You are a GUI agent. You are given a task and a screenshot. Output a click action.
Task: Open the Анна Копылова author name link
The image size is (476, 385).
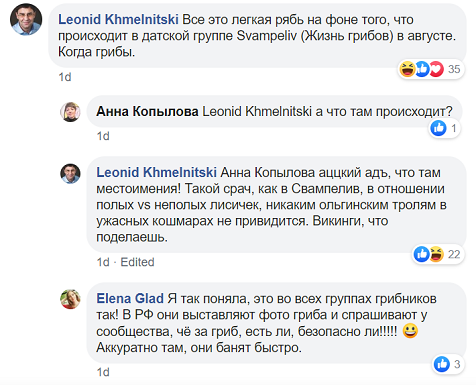tap(147, 111)
